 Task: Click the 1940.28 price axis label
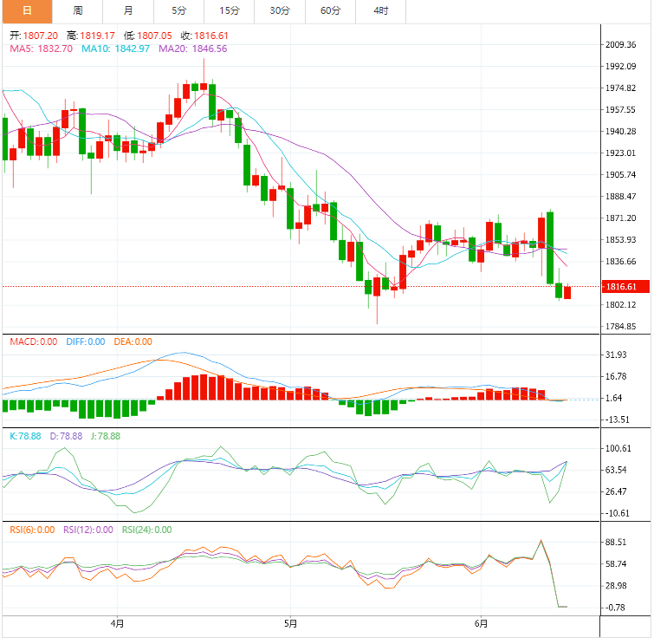[x=620, y=132]
